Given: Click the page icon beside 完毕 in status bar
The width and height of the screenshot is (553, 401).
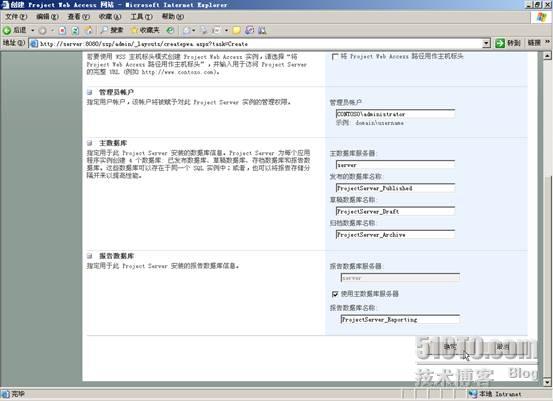Looking at the screenshot, I should [5, 394].
